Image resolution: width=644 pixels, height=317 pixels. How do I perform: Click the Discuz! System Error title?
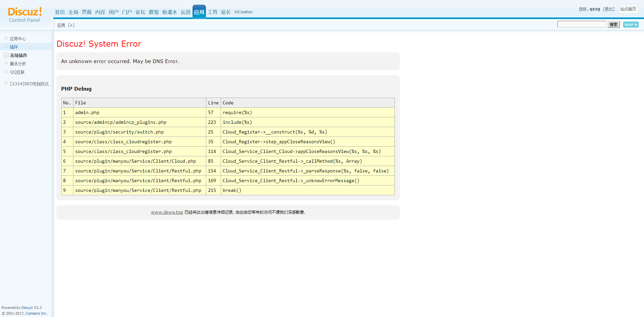point(99,44)
